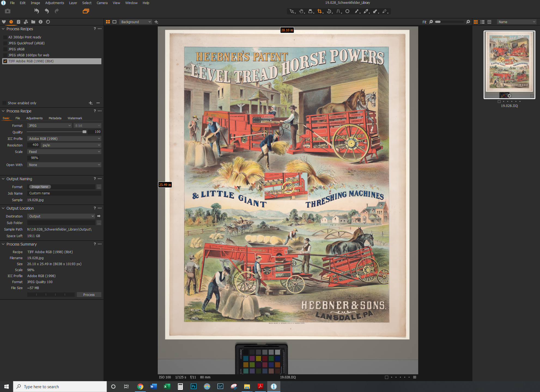Enable the JPEG QuickProof (sRGB) recipe
The image size is (540, 392).
point(5,43)
